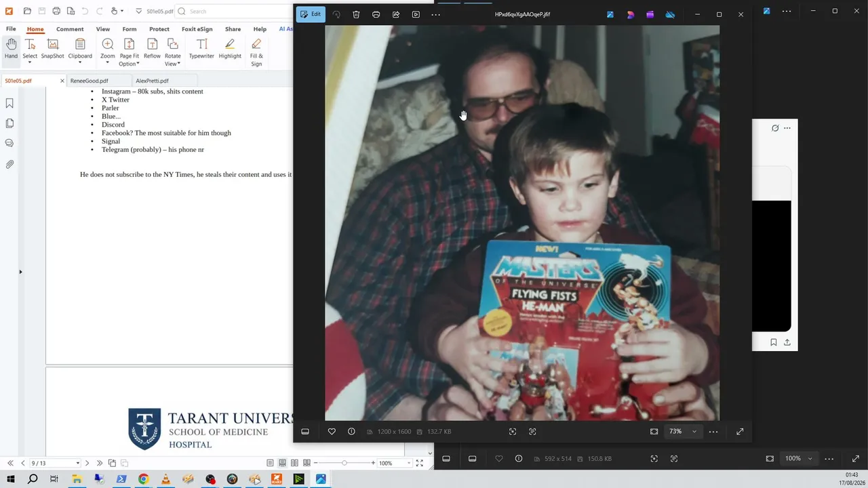The width and height of the screenshot is (868, 488).
Task: Open the Pages thumbnail panel in Foxit
Action: tap(9, 123)
